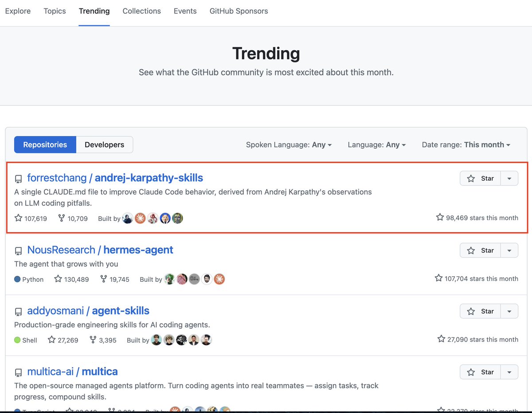Screen dimensions: 532x413
Task: Open the orange starburst avatar in andrej-karpathy-skills row
Action: (140, 218)
